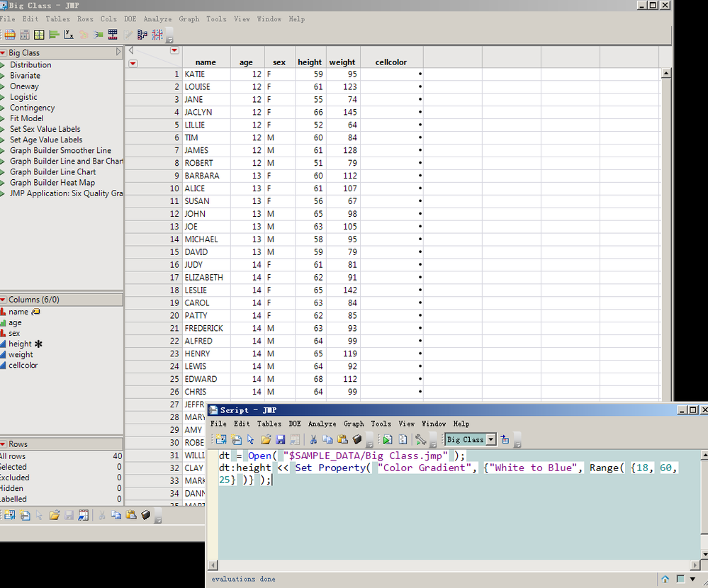Image resolution: width=708 pixels, height=588 pixels.
Task: Select the height column in Columns panel
Action: pos(20,344)
